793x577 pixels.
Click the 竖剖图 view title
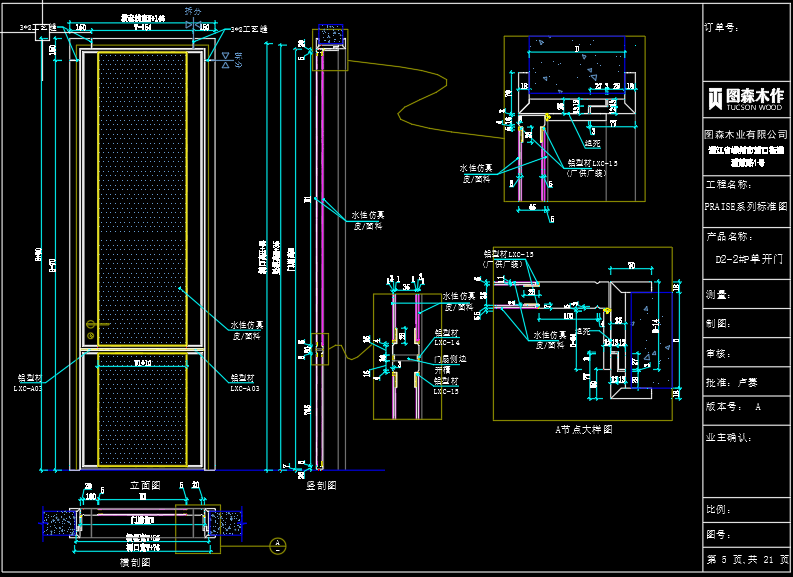321,484
